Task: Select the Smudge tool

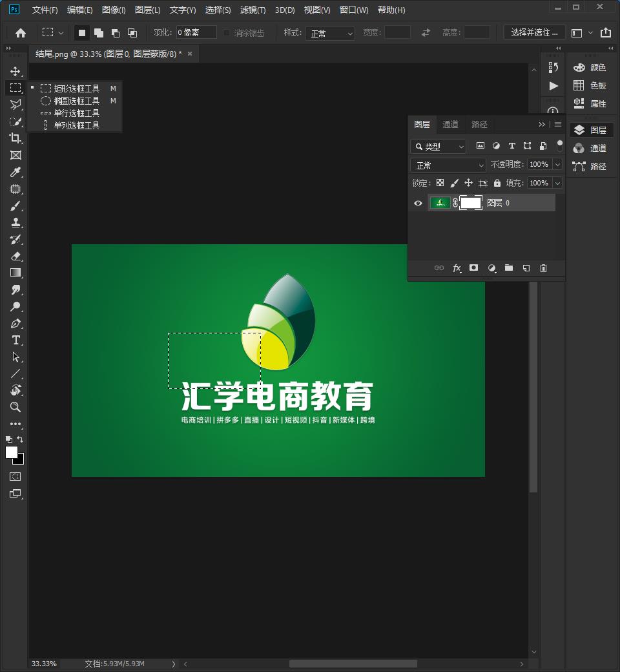Action: [15, 289]
